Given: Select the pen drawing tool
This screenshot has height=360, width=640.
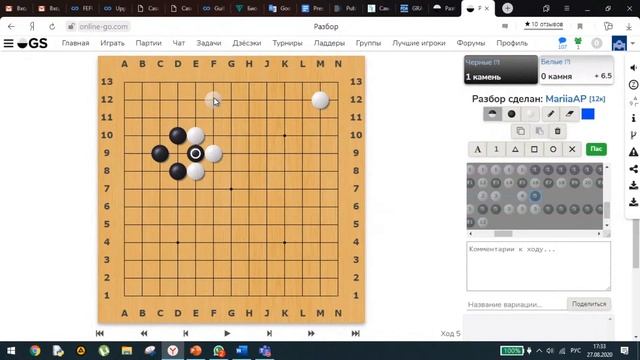Looking at the screenshot, I should pyautogui.click(x=551, y=114).
